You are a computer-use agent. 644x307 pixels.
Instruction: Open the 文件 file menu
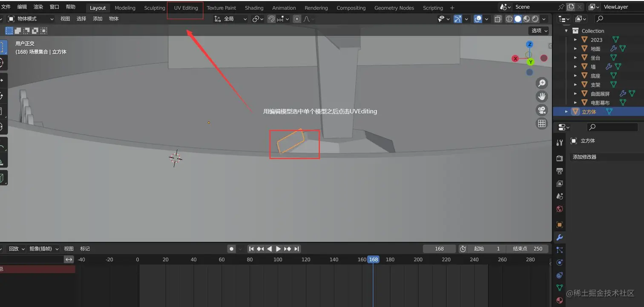tap(6, 7)
